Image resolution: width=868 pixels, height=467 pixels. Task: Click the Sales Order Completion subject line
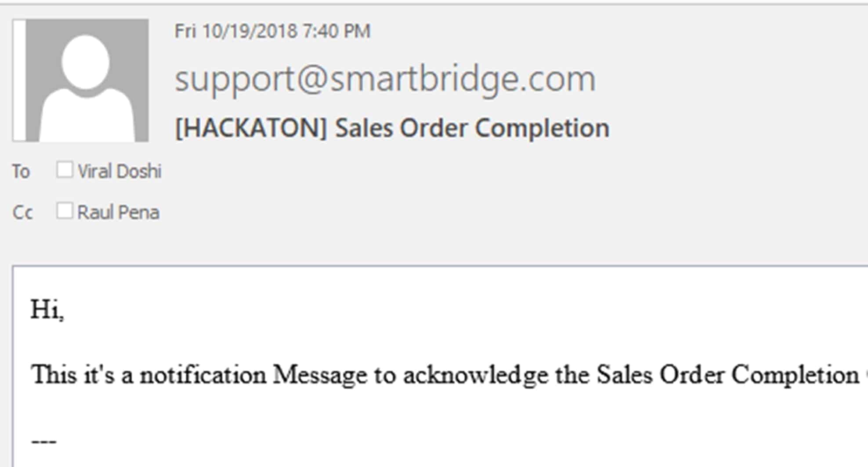coord(472,128)
